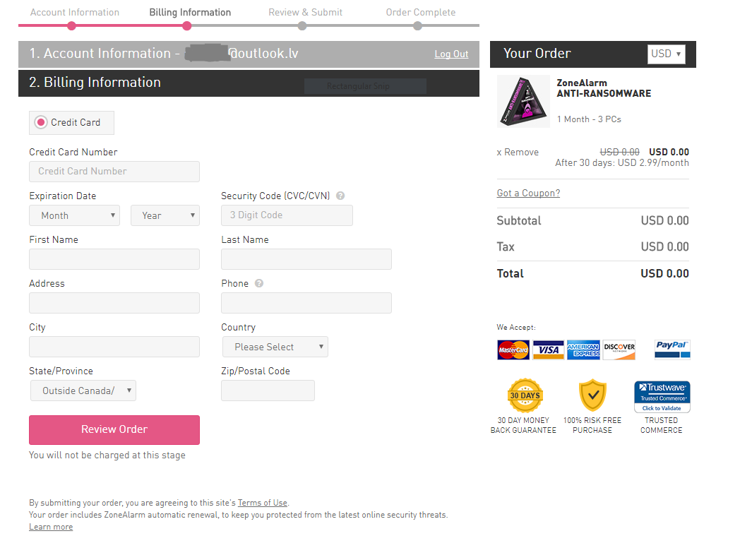740x560 pixels.
Task: Click the Visa payment logo
Action: [549, 350]
